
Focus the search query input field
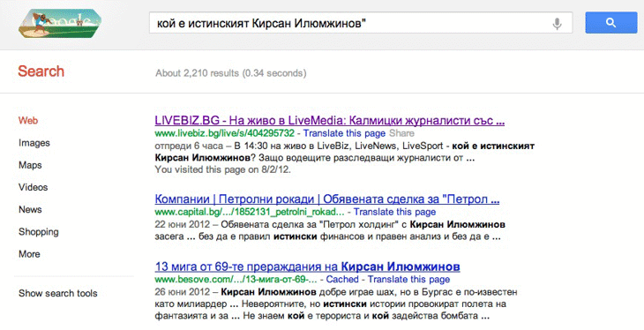click(x=361, y=23)
